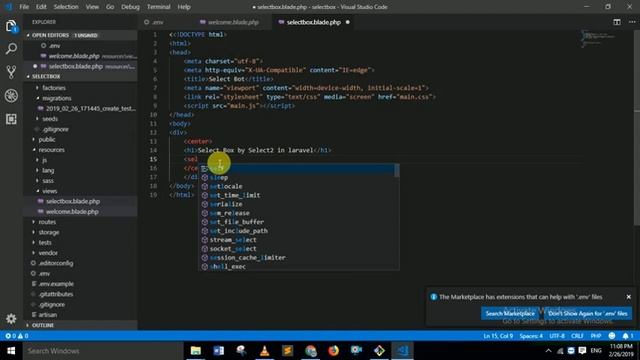Show errors and warnings in status bar

click(16, 336)
